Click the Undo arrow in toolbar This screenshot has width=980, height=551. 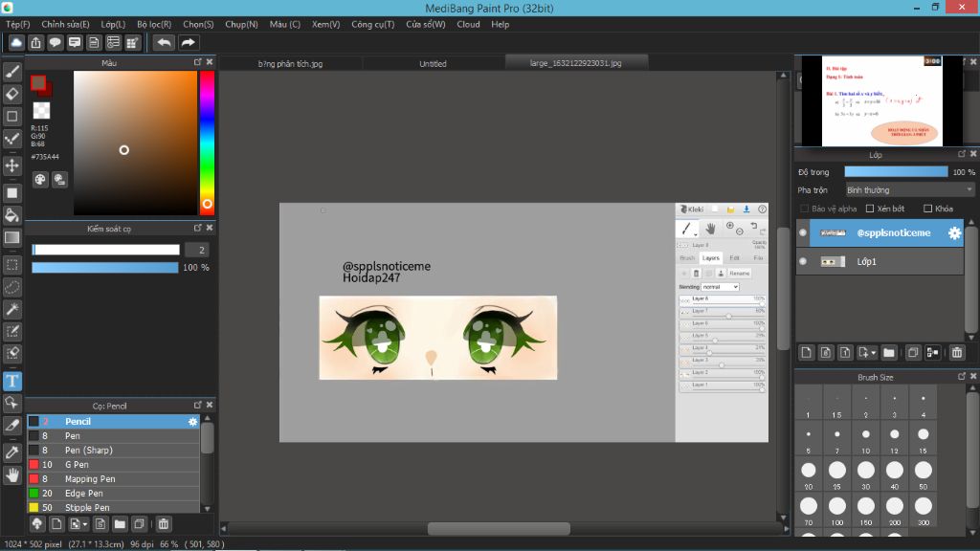click(164, 42)
